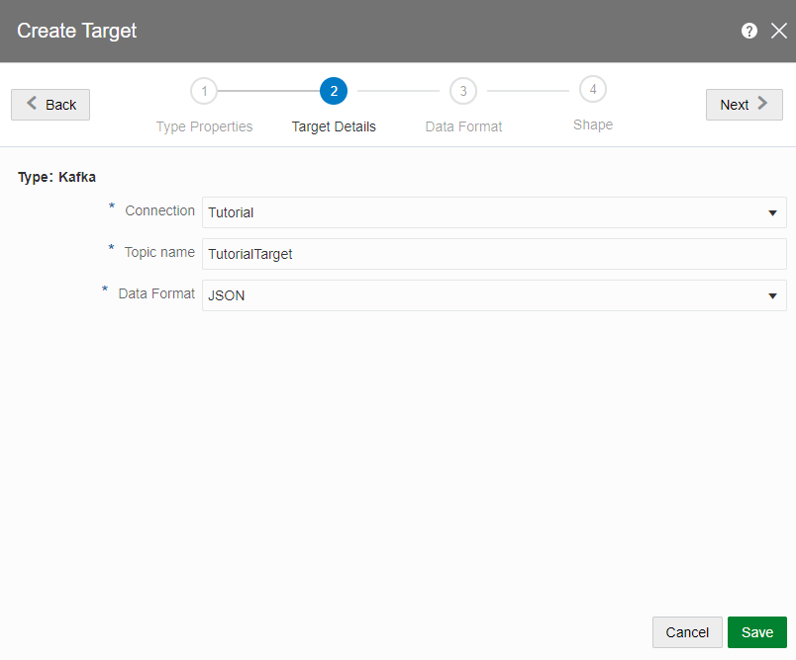Click the Topic name input field
796x660 pixels.
tap(494, 254)
